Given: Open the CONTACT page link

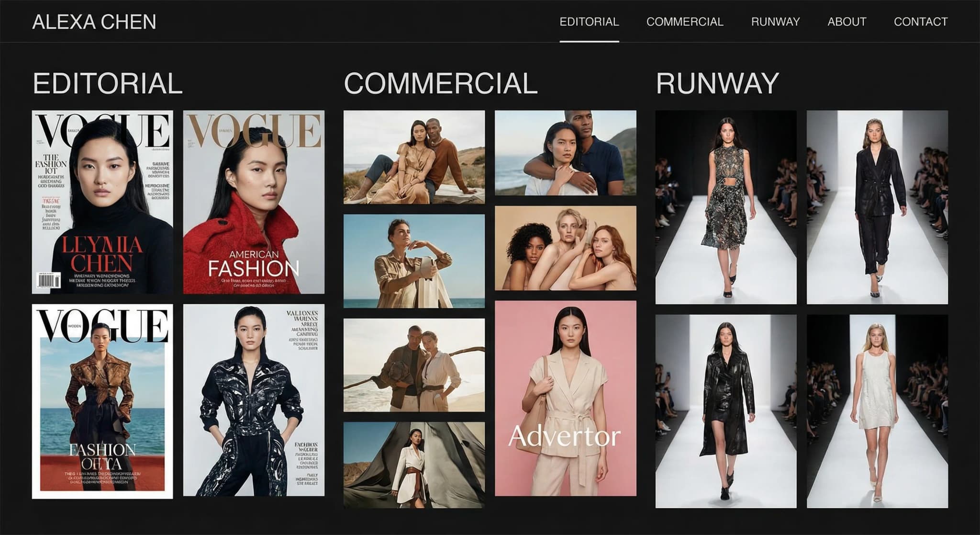Looking at the screenshot, I should click(920, 21).
